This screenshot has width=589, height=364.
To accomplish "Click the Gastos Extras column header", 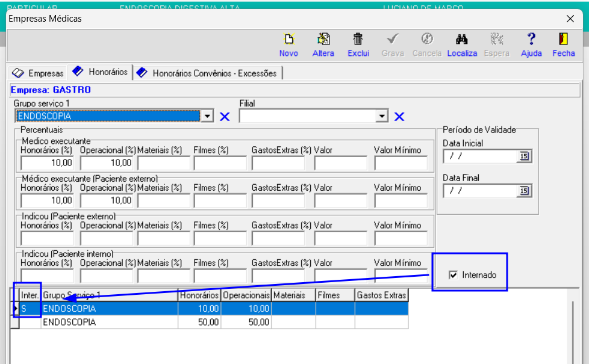I will point(381,295).
